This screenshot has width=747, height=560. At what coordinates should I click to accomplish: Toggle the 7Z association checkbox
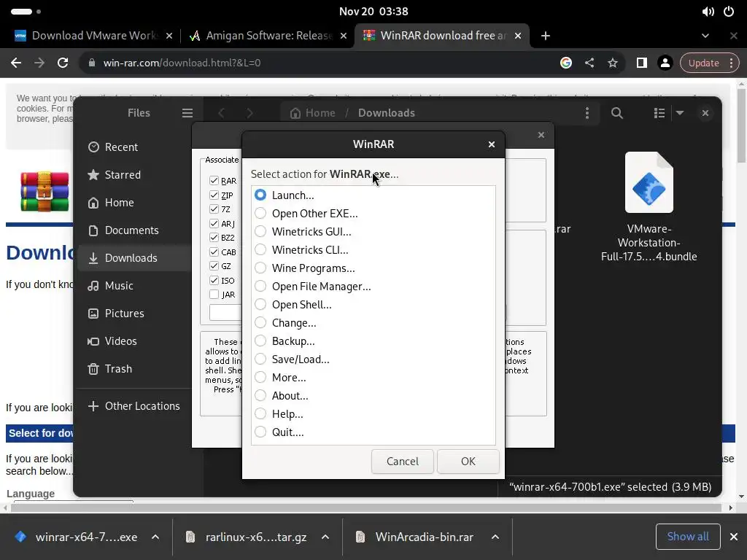click(x=214, y=209)
